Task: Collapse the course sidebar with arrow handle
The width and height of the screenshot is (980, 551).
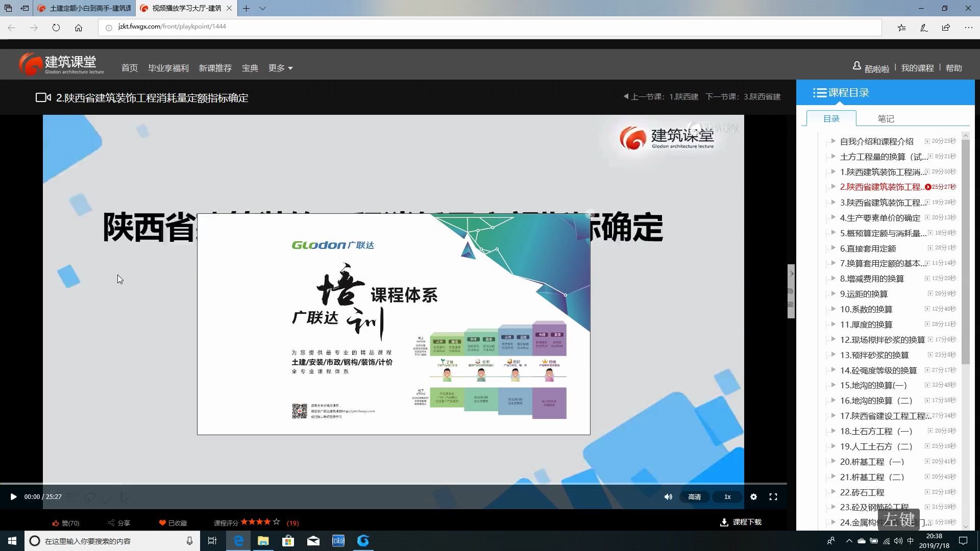Action: [x=791, y=274]
